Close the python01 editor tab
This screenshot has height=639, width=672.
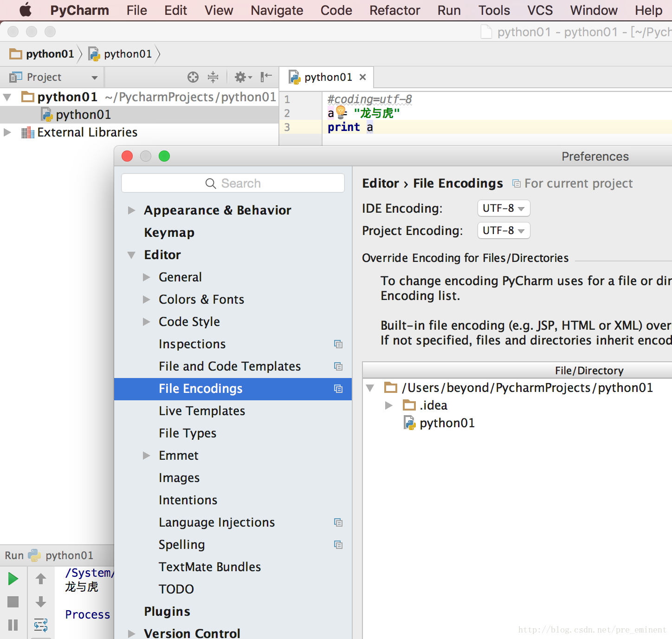pos(363,77)
